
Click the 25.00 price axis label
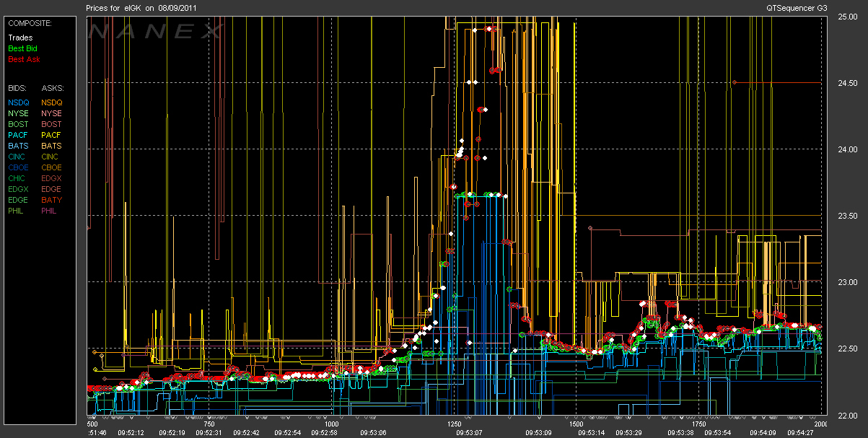(x=848, y=17)
